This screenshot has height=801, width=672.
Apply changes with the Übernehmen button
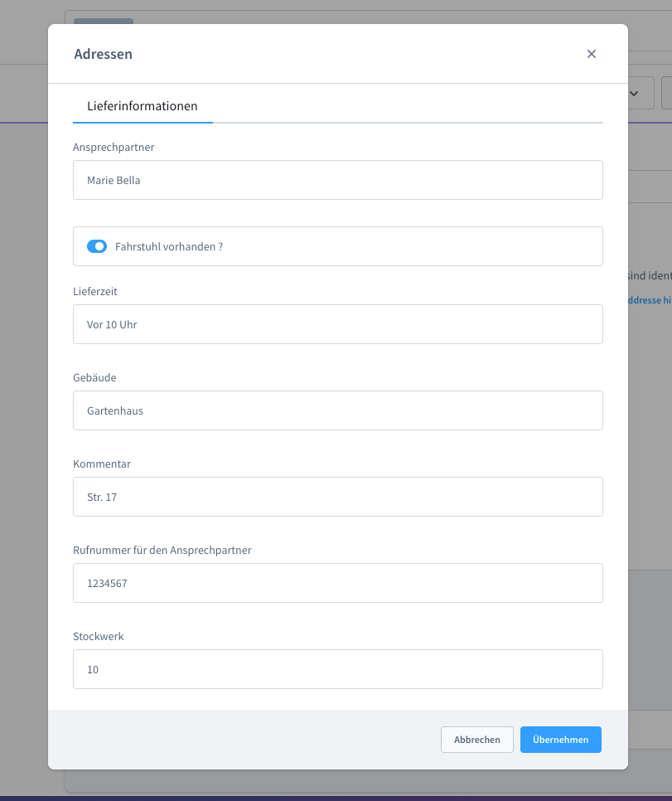point(561,740)
